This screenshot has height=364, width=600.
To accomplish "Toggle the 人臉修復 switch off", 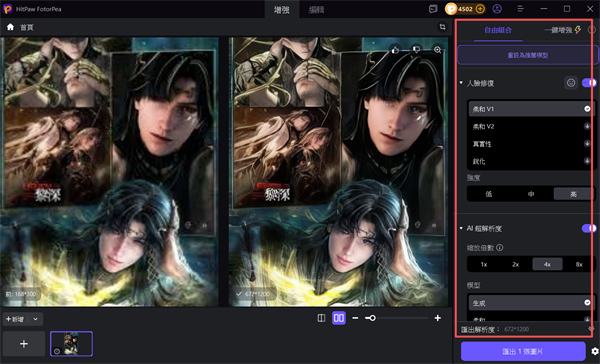I will (589, 83).
